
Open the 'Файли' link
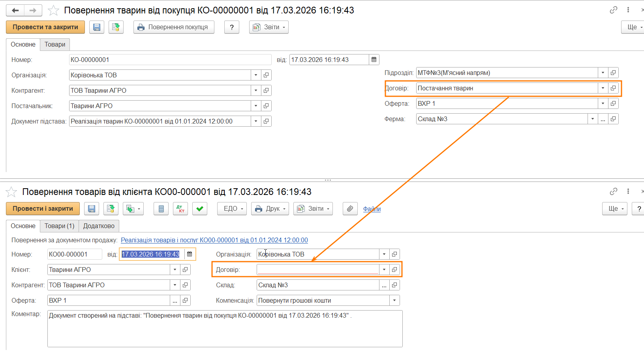372,209
